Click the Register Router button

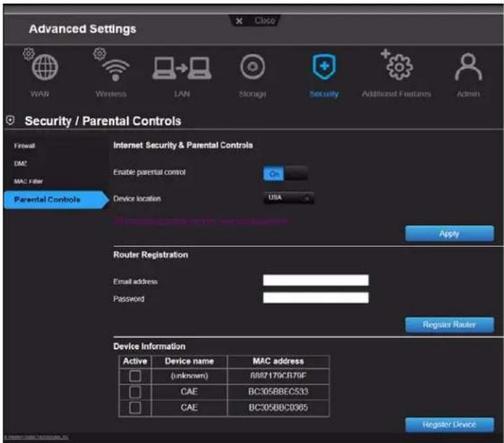point(450,325)
